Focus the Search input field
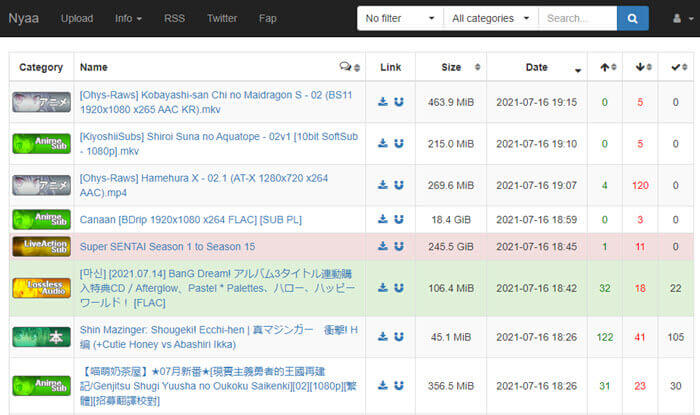 [578, 18]
